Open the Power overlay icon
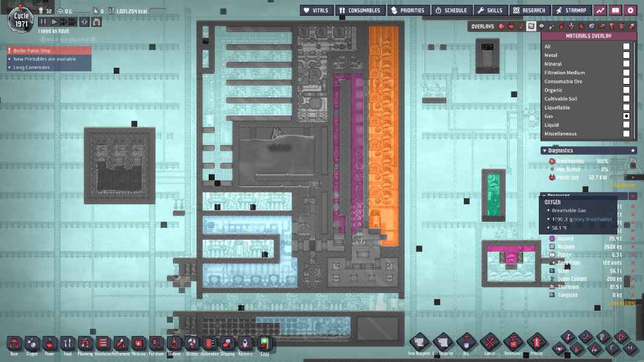The width and height of the screenshot is (644, 362). [512, 26]
